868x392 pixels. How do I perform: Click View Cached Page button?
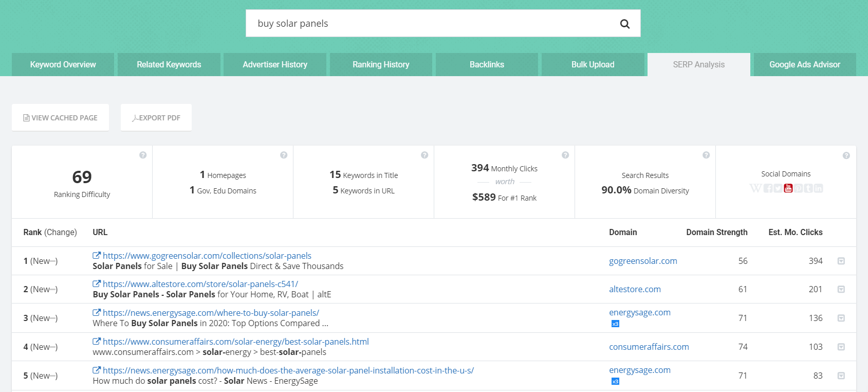click(x=60, y=117)
